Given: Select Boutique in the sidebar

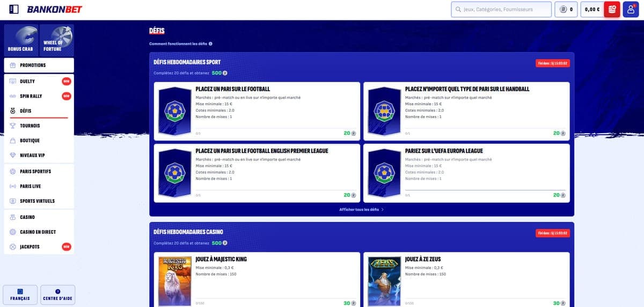Looking at the screenshot, I should 39,141.
